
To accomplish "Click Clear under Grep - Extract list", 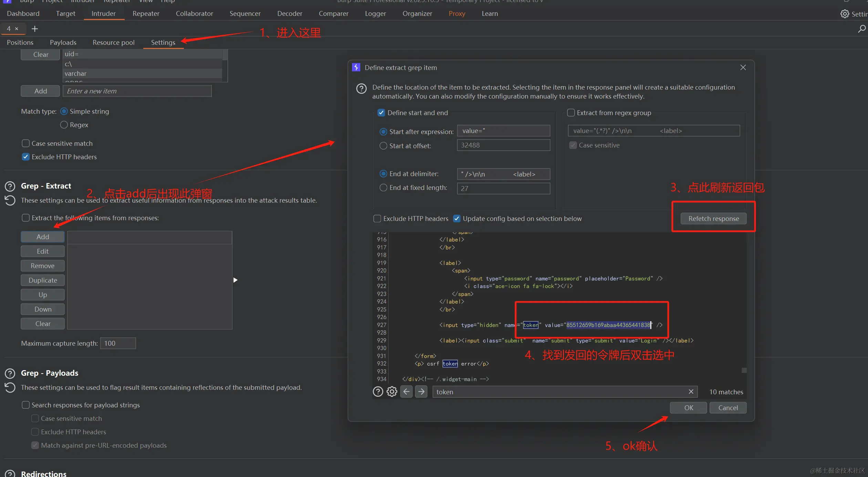I will [43, 324].
